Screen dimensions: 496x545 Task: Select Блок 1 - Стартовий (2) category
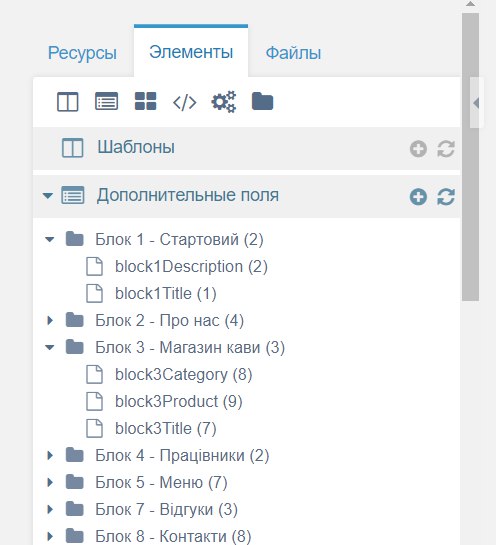click(x=179, y=239)
